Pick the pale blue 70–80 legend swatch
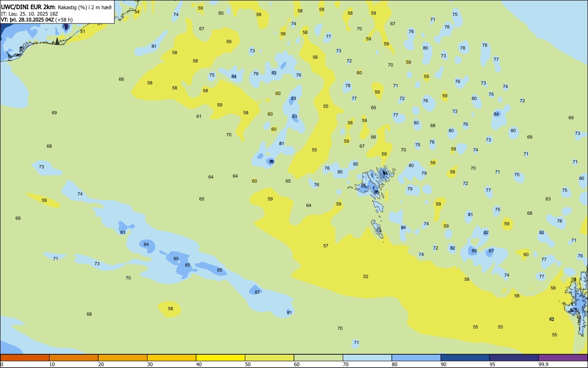 pos(367,357)
